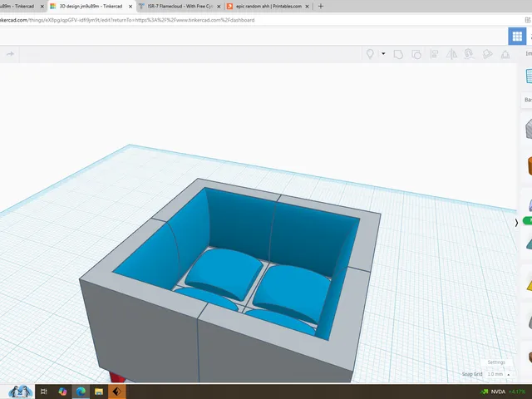532x399 pixels.
Task: Click the Redo arrow in the Tinkercad toolbar
Action: coord(10,54)
